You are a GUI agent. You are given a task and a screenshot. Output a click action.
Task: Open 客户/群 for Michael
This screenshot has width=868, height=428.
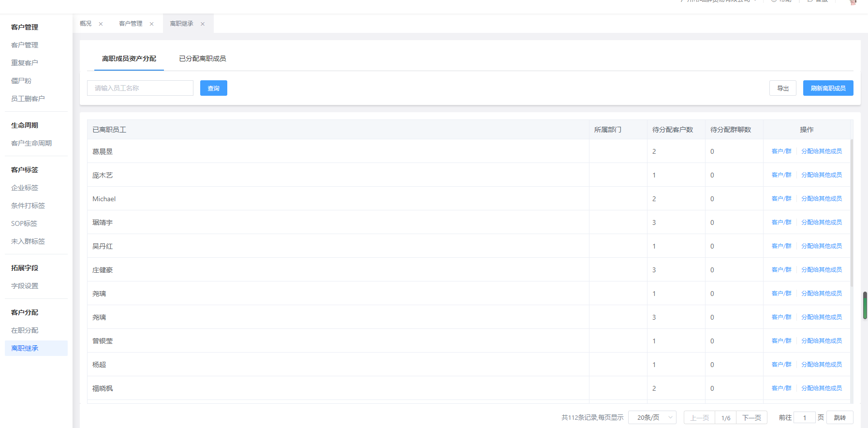(781, 199)
